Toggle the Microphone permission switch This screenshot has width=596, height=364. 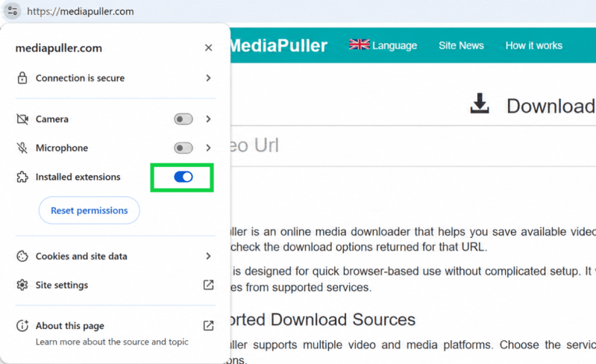(183, 148)
